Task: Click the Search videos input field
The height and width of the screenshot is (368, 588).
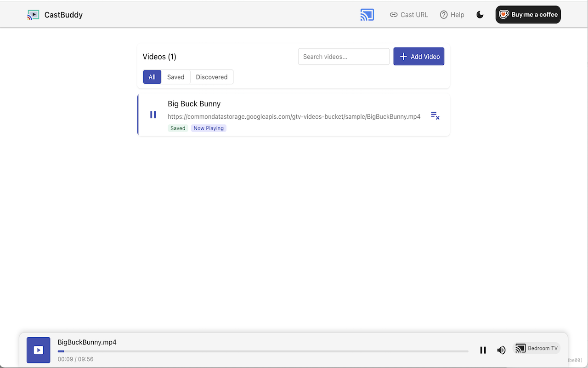Action: pyautogui.click(x=344, y=57)
